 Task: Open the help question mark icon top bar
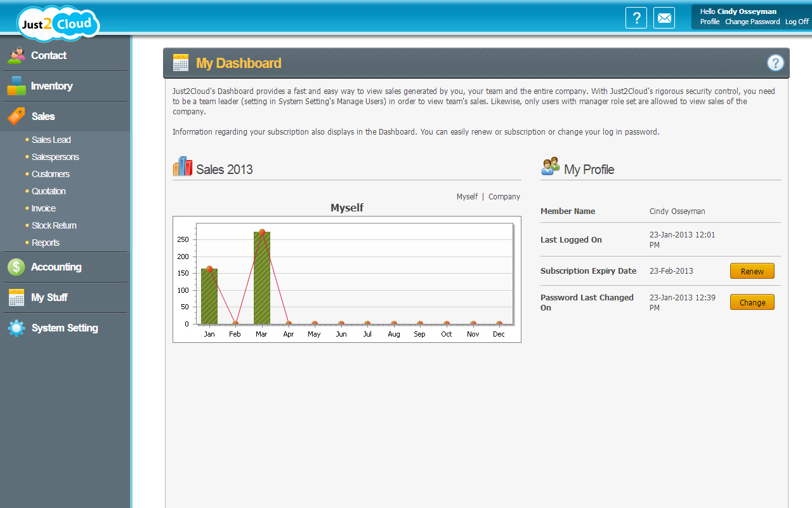(636, 17)
